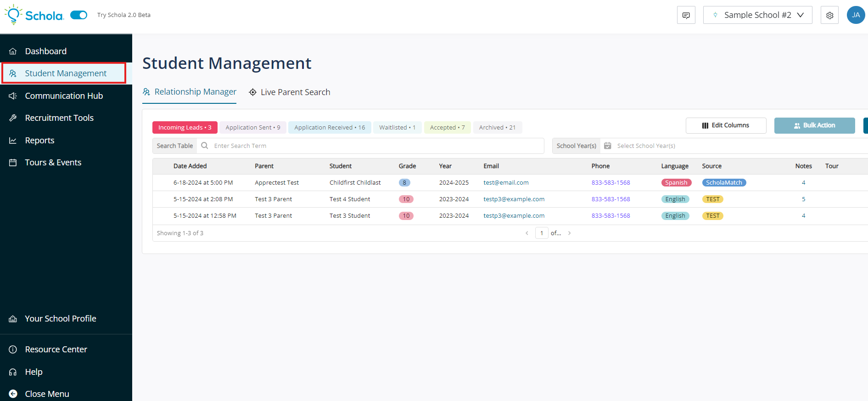The height and width of the screenshot is (401, 868).
Task: Click the Schola lightbulb logo
Action: (34, 15)
